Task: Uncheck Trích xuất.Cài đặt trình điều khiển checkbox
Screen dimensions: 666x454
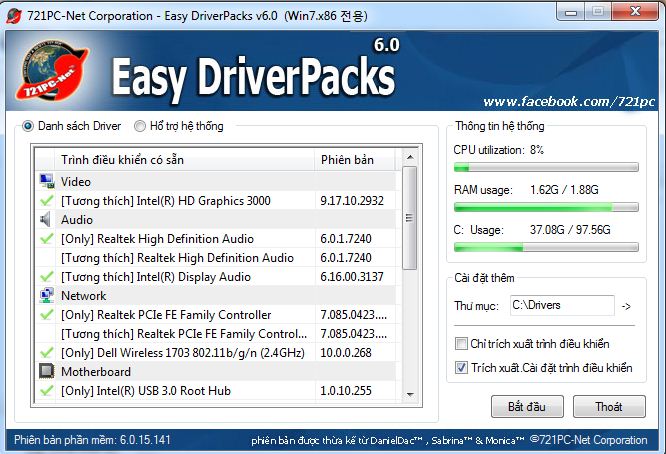Action: pyautogui.click(x=461, y=367)
